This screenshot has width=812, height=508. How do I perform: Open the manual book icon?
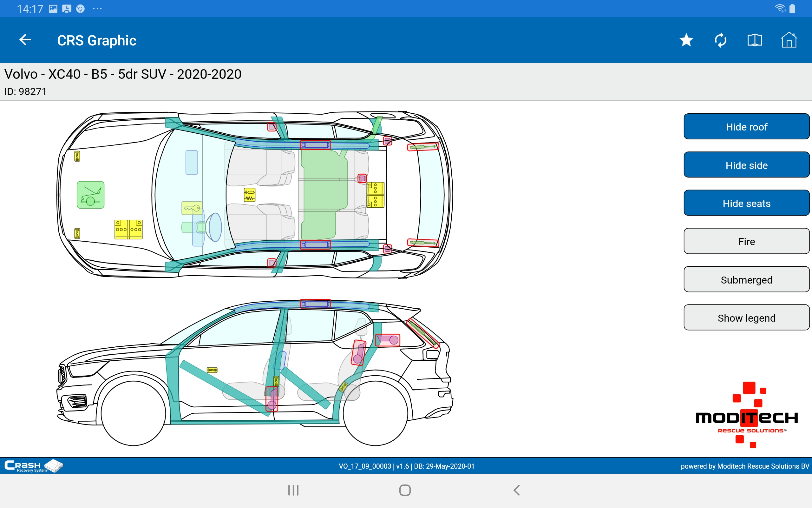coord(755,40)
